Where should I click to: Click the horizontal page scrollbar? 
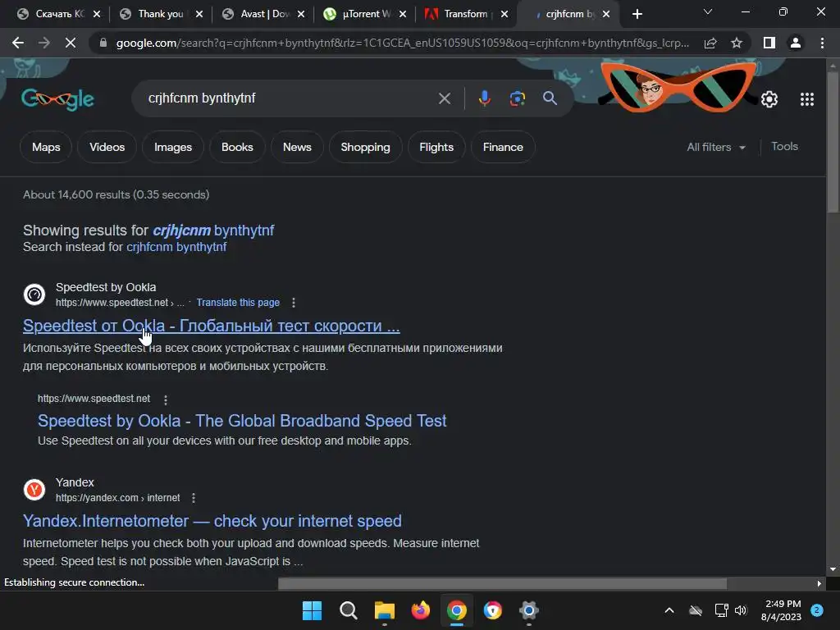(503, 583)
